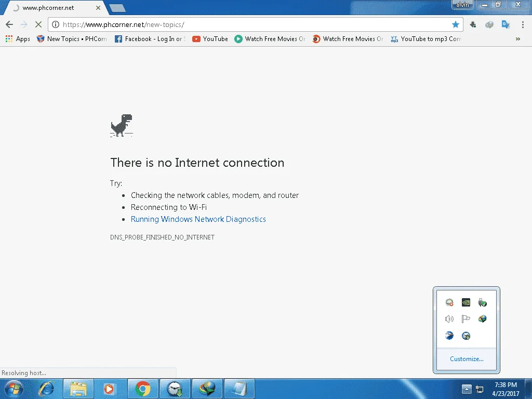The height and width of the screenshot is (399, 532).
Task: Open the Notepad window on taskbar
Action: click(x=240, y=389)
